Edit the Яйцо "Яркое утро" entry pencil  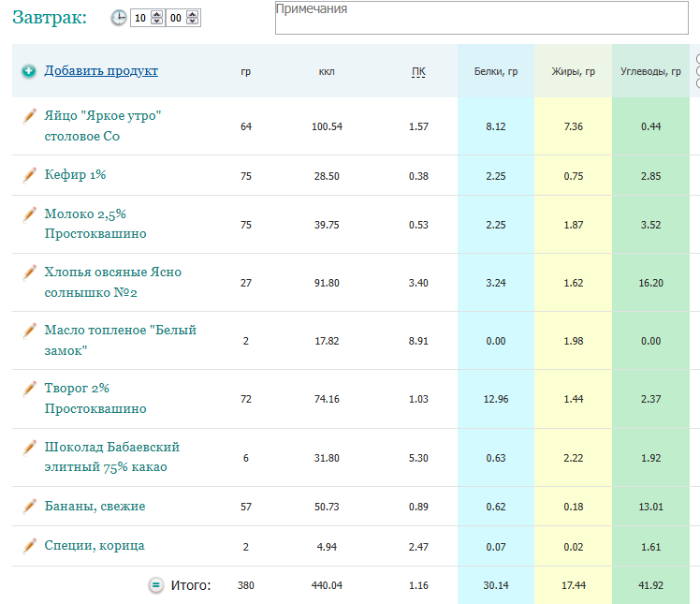pyautogui.click(x=29, y=116)
